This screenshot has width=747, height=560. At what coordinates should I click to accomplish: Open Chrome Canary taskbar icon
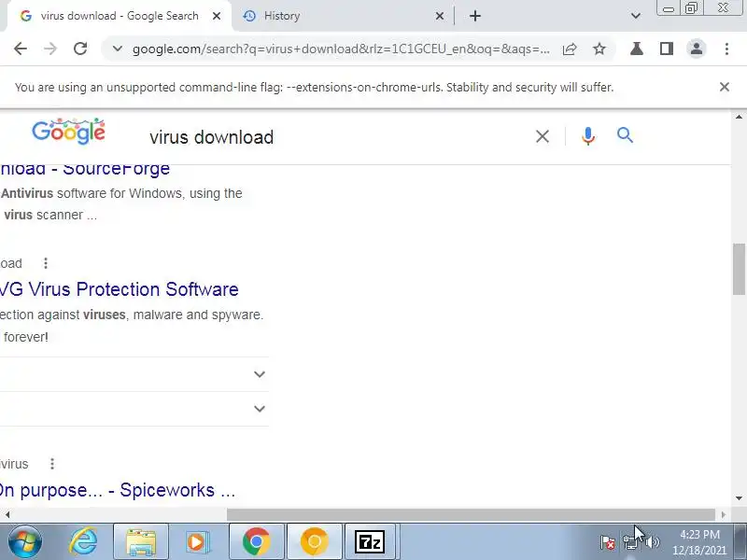pyautogui.click(x=314, y=542)
